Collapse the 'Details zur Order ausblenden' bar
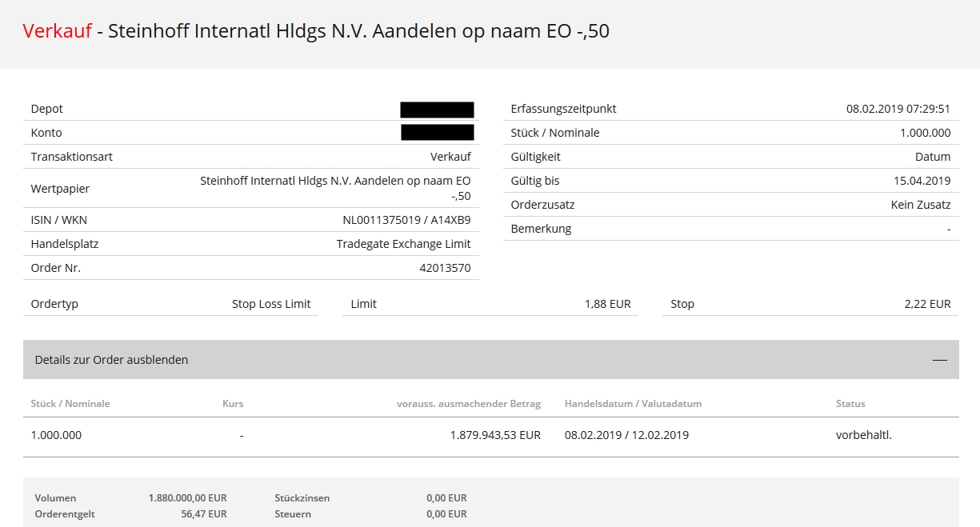 (490, 360)
